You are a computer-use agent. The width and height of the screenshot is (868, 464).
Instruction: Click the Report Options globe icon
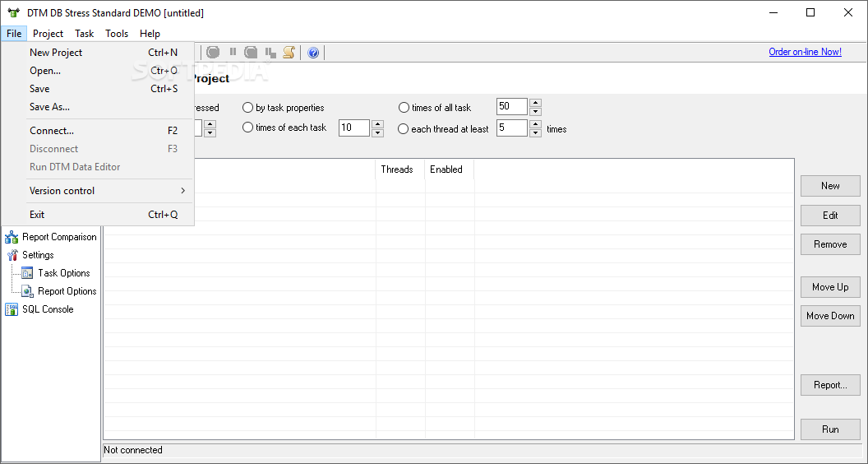point(27,291)
